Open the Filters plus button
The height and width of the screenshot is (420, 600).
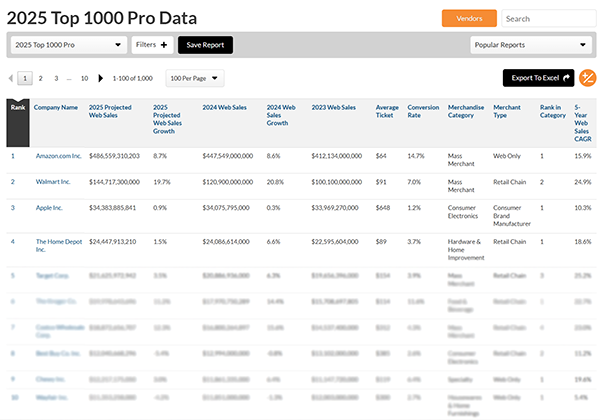click(x=152, y=45)
